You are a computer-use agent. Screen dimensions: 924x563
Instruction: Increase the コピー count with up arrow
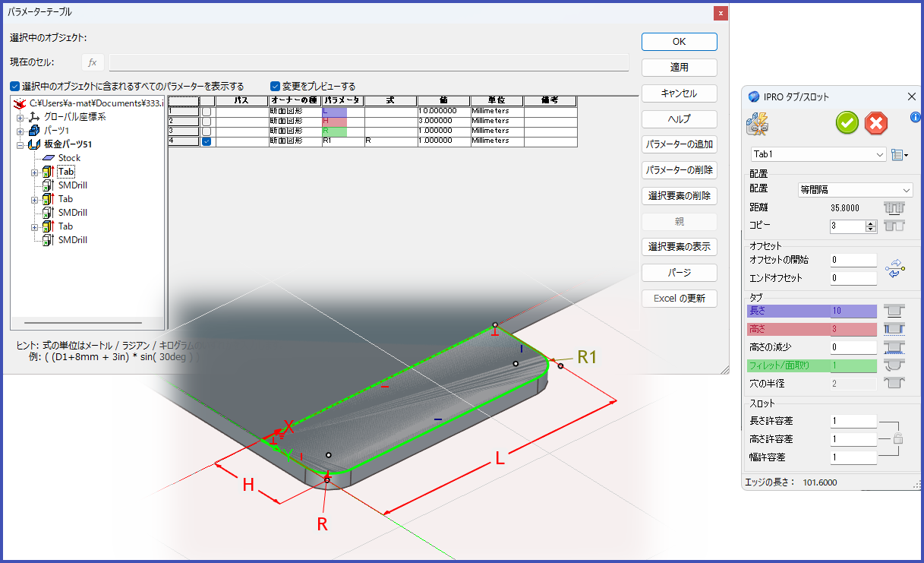click(x=870, y=223)
